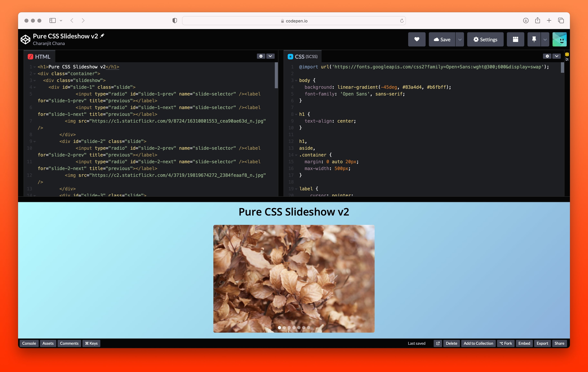Open the preview in a new window icon
Screen dimensions: 588x372
pyautogui.click(x=438, y=343)
